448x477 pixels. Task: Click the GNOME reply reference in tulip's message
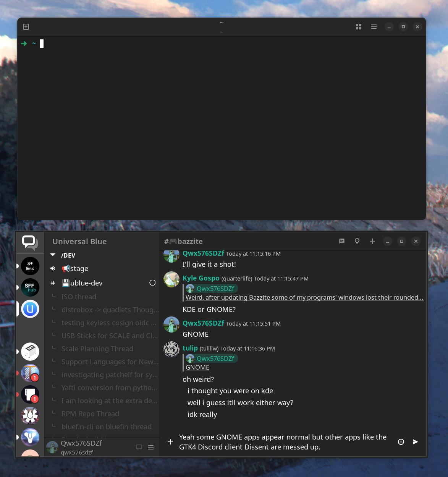click(197, 367)
